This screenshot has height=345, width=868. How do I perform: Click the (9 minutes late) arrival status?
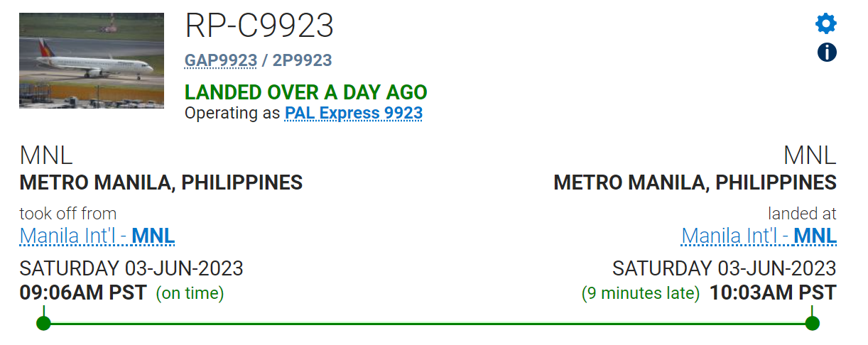pyautogui.click(x=641, y=293)
